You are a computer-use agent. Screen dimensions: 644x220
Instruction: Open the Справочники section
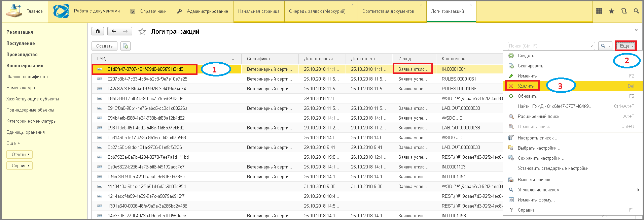click(x=148, y=11)
